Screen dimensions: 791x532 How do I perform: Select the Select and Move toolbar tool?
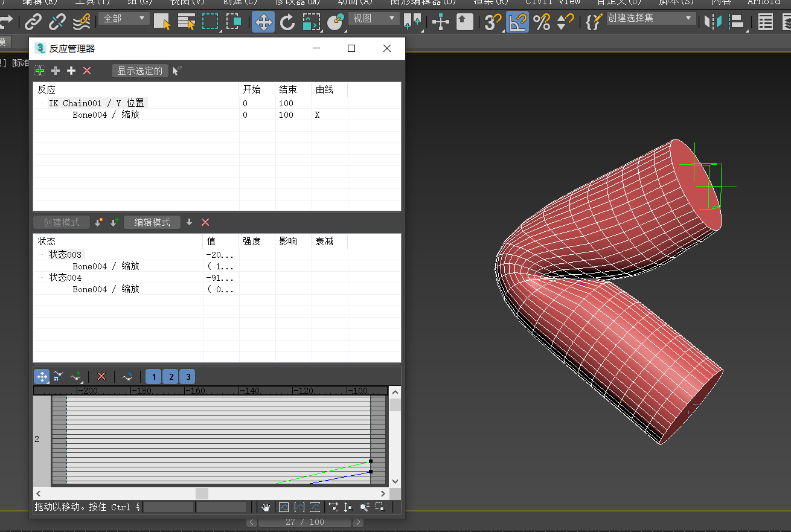[263, 22]
